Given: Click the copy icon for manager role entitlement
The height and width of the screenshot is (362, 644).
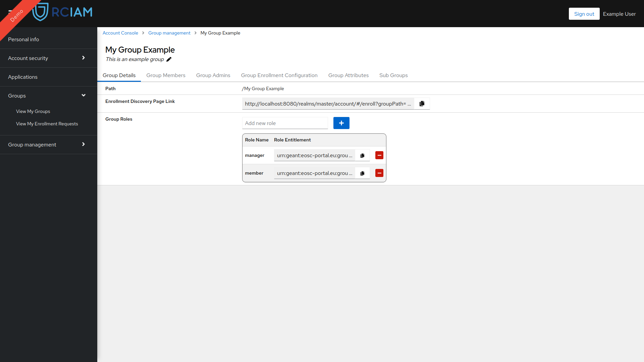Looking at the screenshot, I should (362, 156).
